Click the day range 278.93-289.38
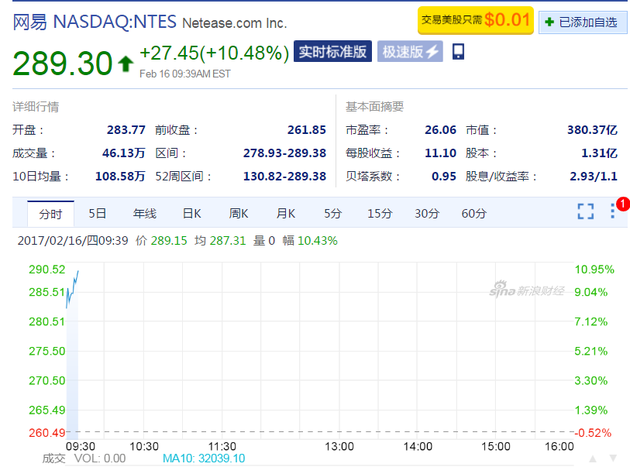The height and width of the screenshot is (467, 630). click(284, 153)
